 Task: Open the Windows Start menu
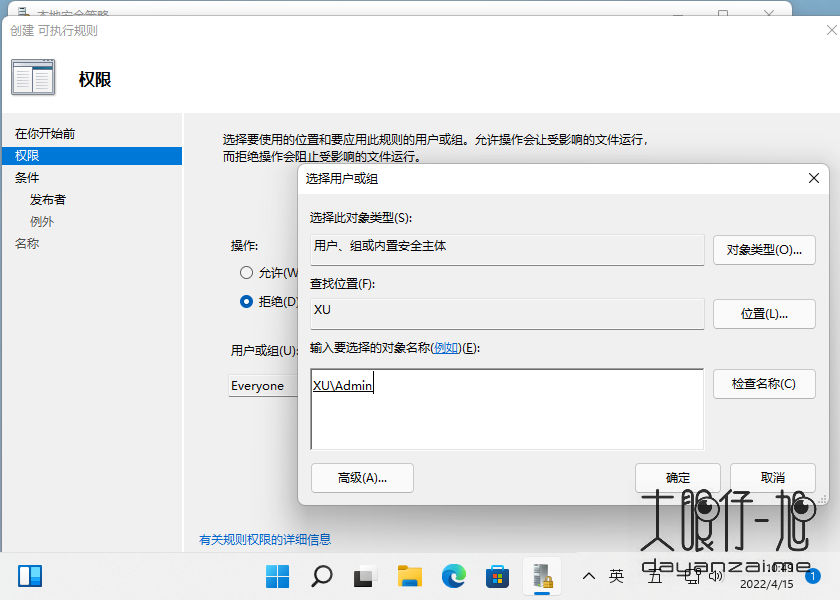[277, 576]
